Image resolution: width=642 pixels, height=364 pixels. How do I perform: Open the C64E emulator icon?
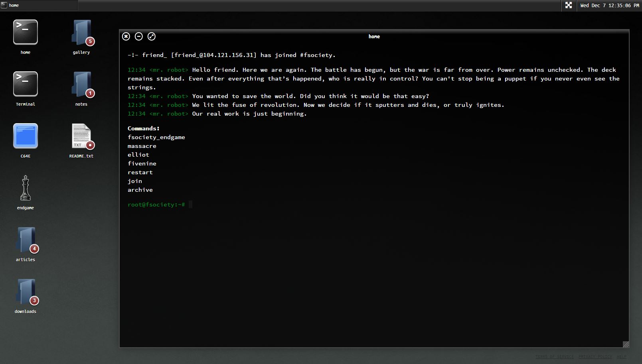26,136
